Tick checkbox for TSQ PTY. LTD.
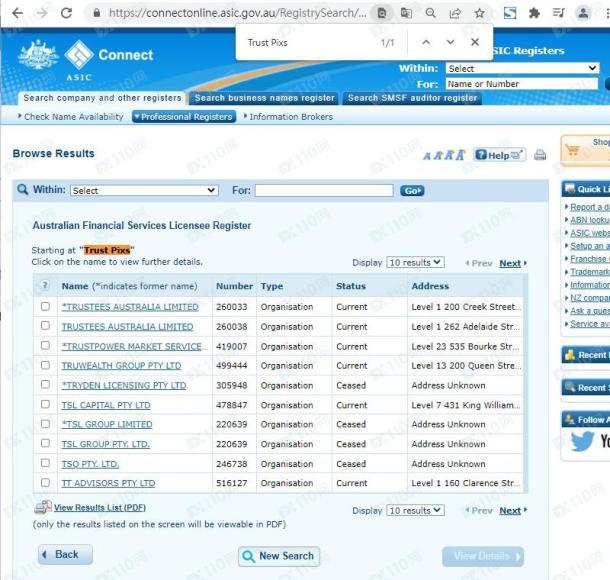Image resolution: width=610 pixels, height=580 pixels. (45, 463)
